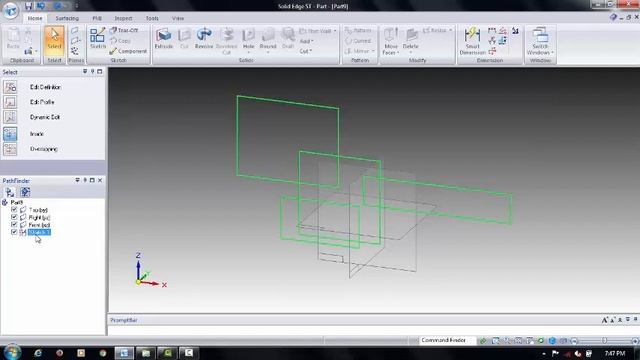Switch to the Inspect ribbon tab
Screen dimensions: 640x360
pyautogui.click(x=123, y=18)
